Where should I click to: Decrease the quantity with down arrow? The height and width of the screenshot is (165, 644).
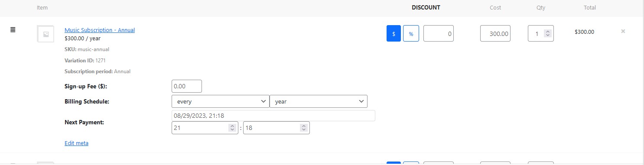coord(548,35)
